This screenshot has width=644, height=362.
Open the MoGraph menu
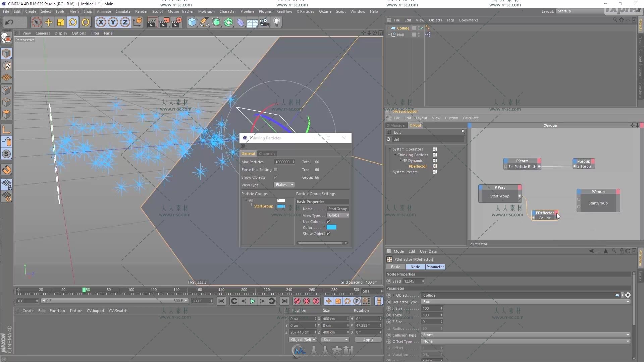206,11
